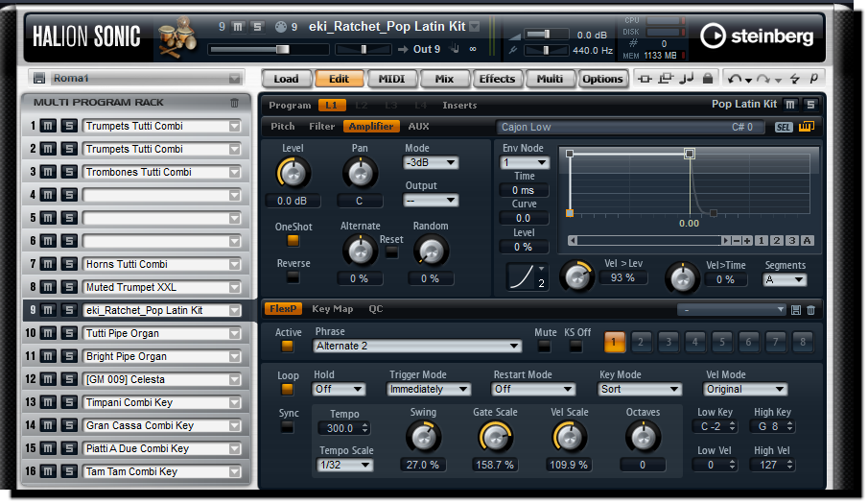Toggle the phrase Mute button
This screenshot has width=868, height=504.
(544, 347)
